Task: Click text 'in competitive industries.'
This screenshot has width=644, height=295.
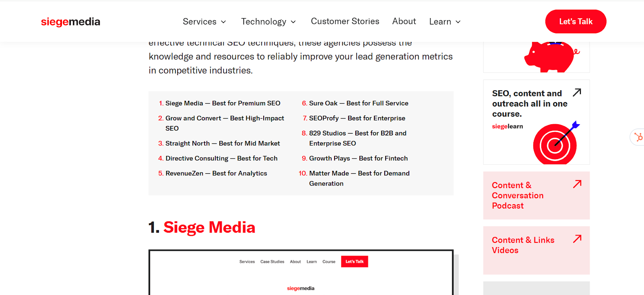Action: 200,70
